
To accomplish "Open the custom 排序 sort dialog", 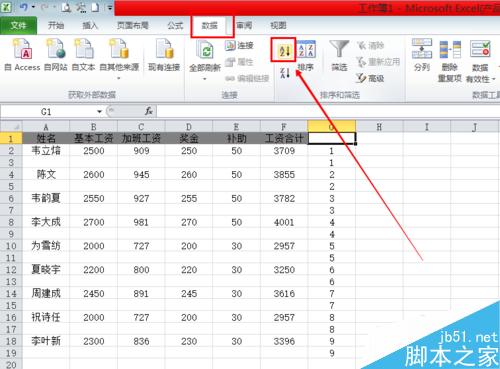I will point(306,55).
